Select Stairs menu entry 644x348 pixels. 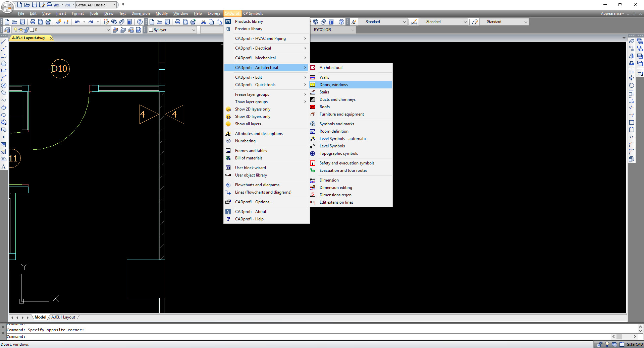[x=351, y=92]
